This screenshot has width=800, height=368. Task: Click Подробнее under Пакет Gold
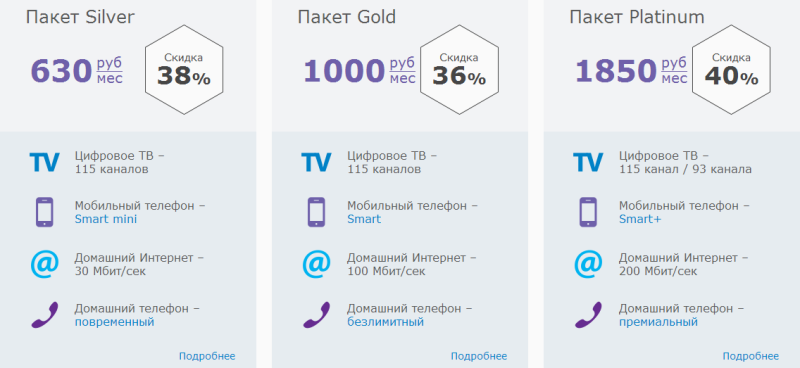(x=479, y=356)
